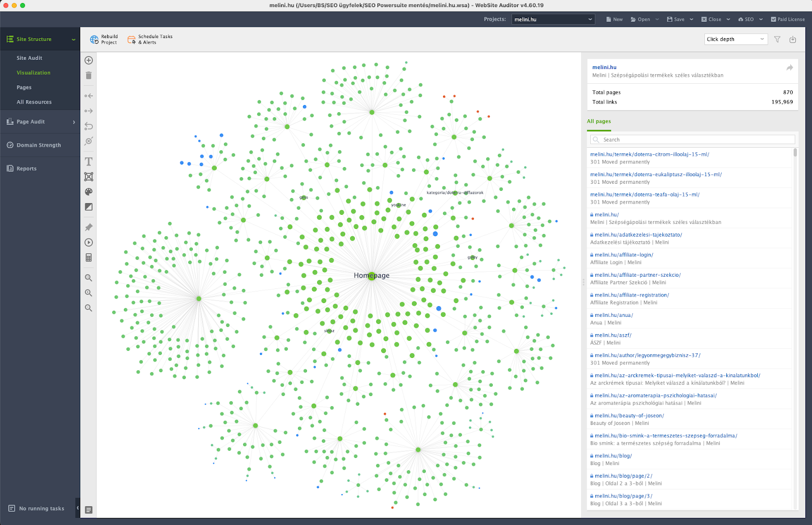Viewport: 812px width, 525px height.
Task: Select the text label T tool
Action: tap(89, 161)
